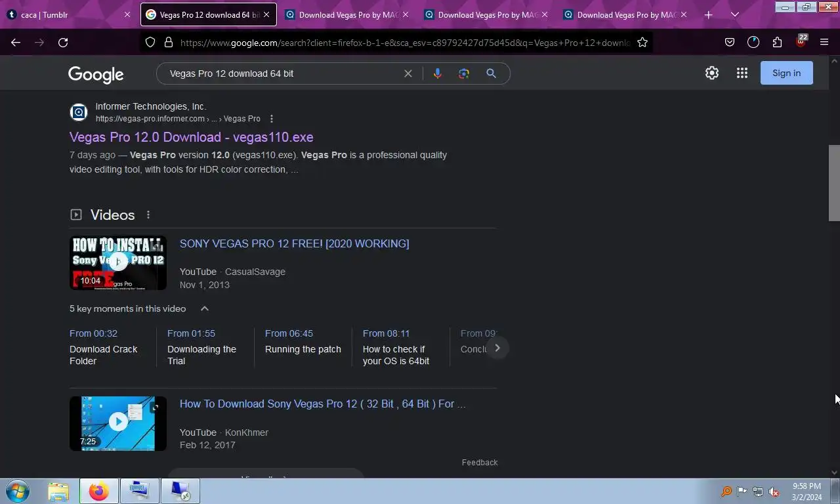Start search by voice microphone
The width and height of the screenshot is (840, 504).
click(437, 73)
